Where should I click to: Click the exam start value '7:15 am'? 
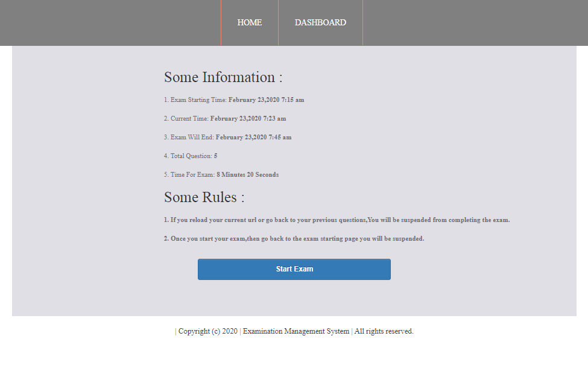tap(292, 100)
